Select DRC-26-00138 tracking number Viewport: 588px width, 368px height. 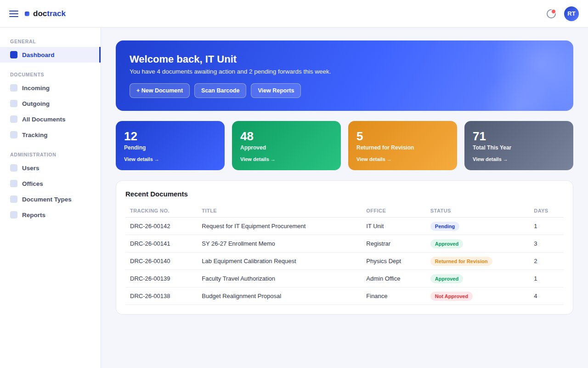tap(150, 296)
